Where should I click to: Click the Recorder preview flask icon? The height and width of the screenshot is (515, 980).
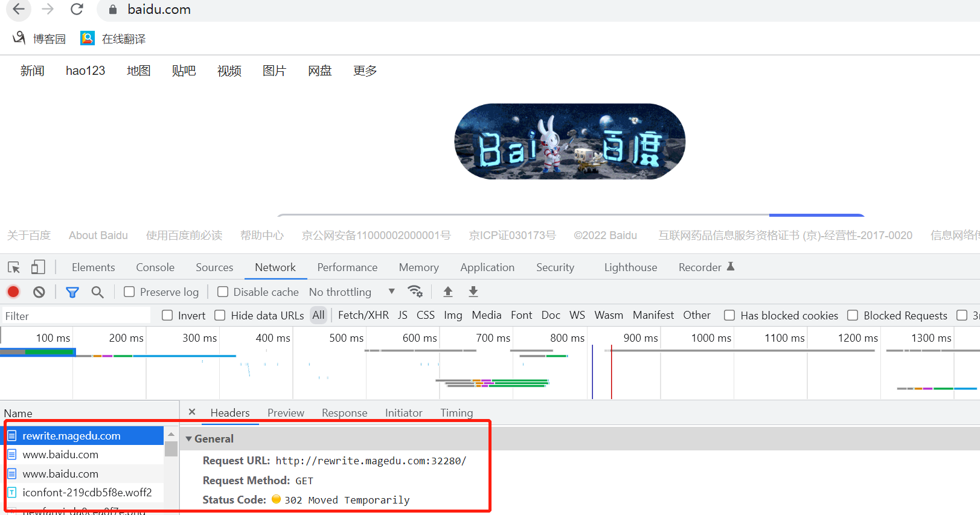pos(731,267)
